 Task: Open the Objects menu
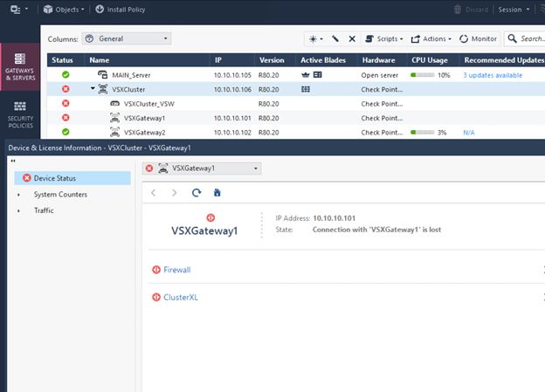(64, 10)
